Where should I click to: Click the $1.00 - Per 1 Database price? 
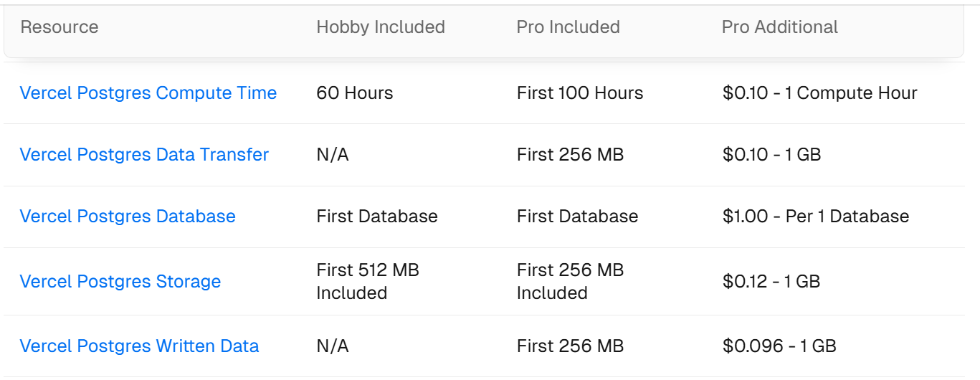pos(816,217)
